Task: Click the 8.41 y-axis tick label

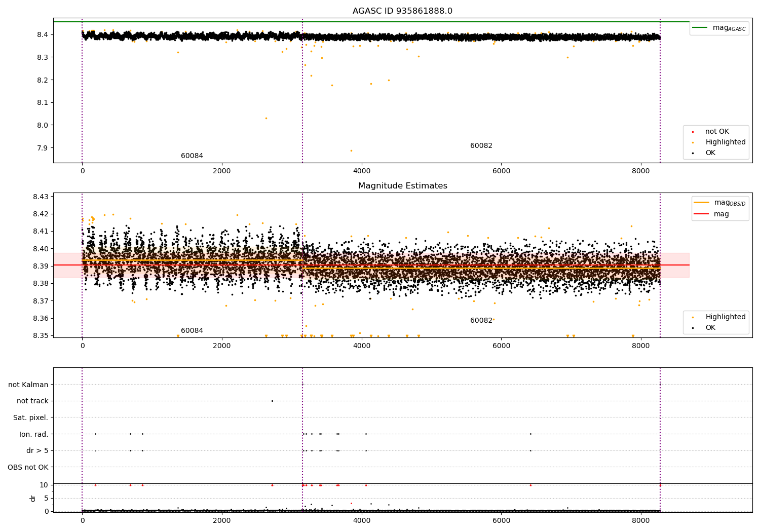Action: click(x=41, y=231)
